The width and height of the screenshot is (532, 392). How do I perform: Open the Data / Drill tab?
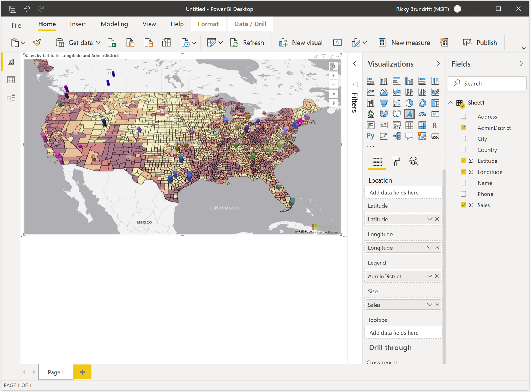(x=250, y=24)
